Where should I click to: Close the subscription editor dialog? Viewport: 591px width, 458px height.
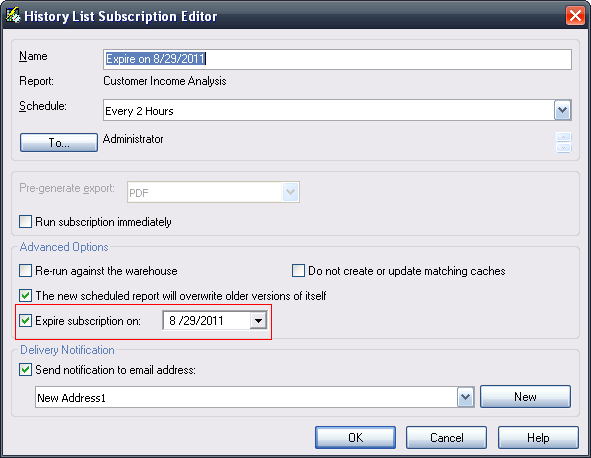click(575, 16)
